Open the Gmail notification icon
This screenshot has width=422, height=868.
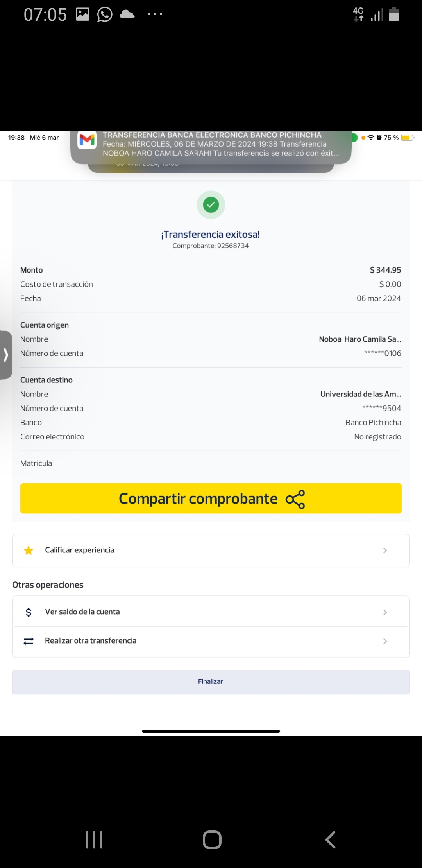tap(87, 140)
